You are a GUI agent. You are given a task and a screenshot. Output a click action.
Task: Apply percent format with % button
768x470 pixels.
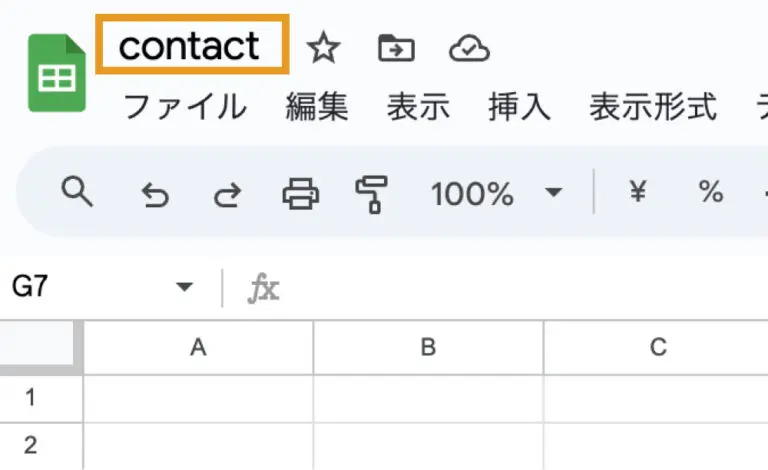[711, 192]
